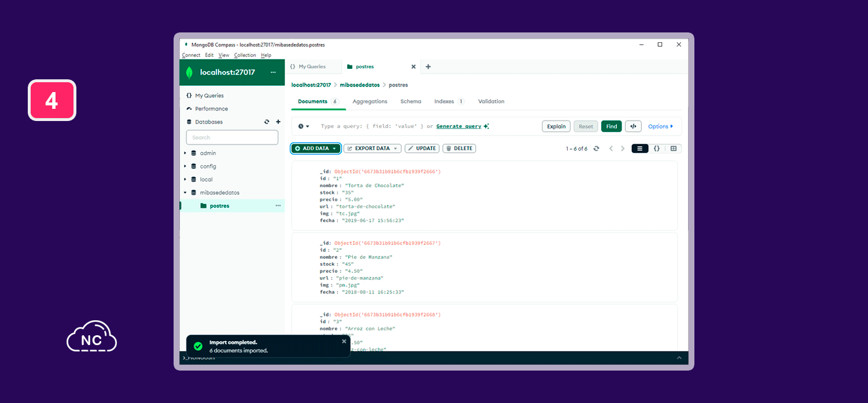Go to the next page of documents
Viewport: 868px width, 403px height.
pos(623,149)
